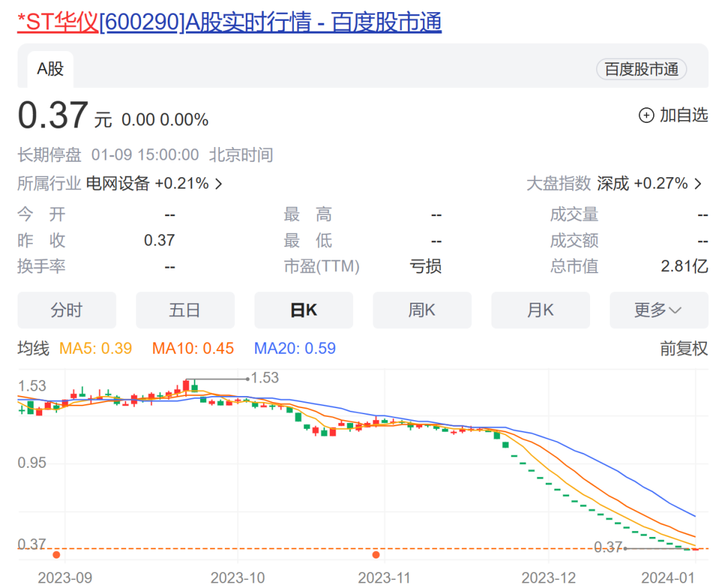Click the 1.53 peak price marker on chart
725x588 pixels.
[x=264, y=378]
